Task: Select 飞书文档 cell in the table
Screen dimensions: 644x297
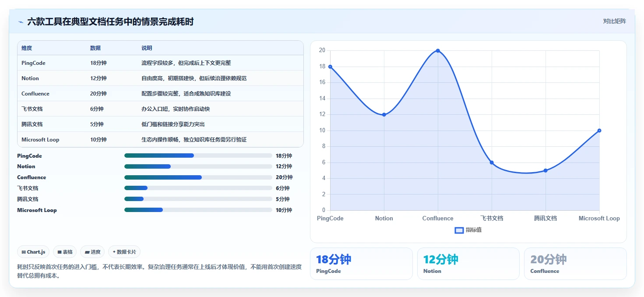Action: click(x=32, y=109)
